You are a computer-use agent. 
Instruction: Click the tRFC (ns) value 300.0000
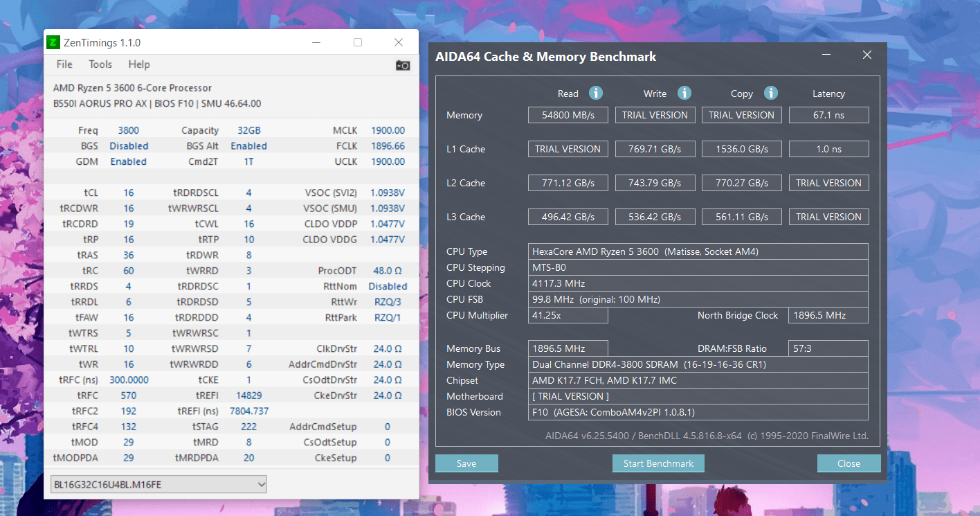coord(129,380)
